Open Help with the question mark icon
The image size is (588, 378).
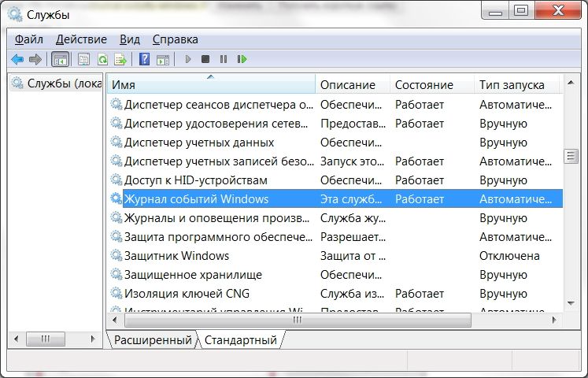(144, 59)
